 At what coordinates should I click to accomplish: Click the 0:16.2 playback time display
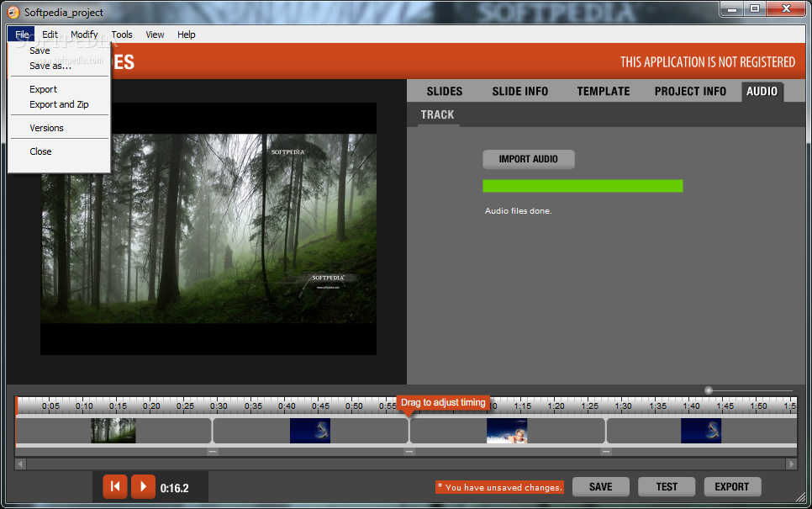coord(175,488)
